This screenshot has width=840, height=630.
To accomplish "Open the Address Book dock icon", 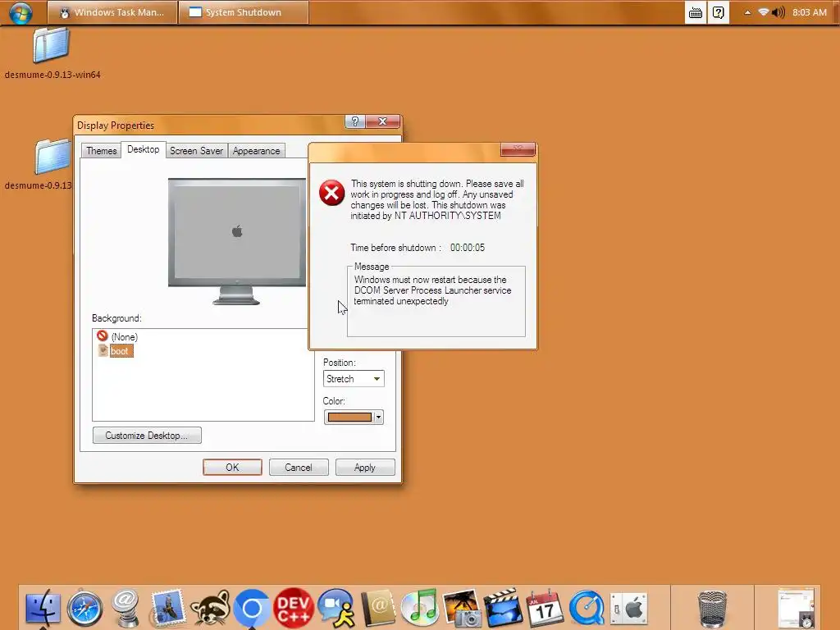I will click(x=377, y=609).
